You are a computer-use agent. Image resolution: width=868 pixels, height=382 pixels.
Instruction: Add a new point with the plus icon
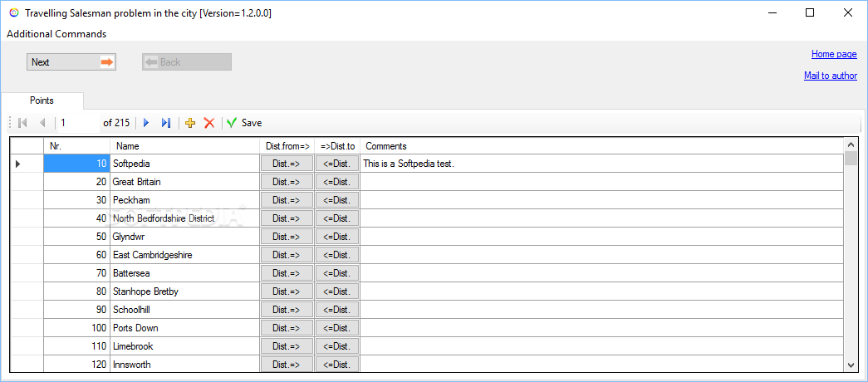190,123
